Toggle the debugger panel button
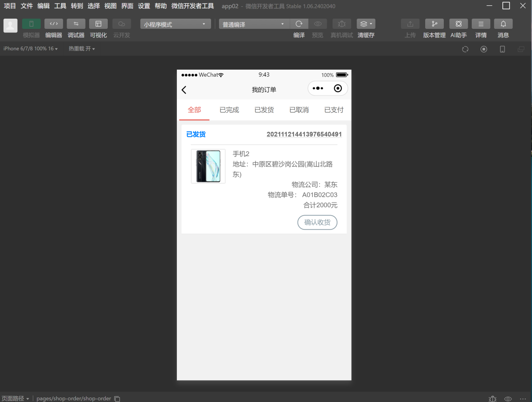 [x=76, y=24]
